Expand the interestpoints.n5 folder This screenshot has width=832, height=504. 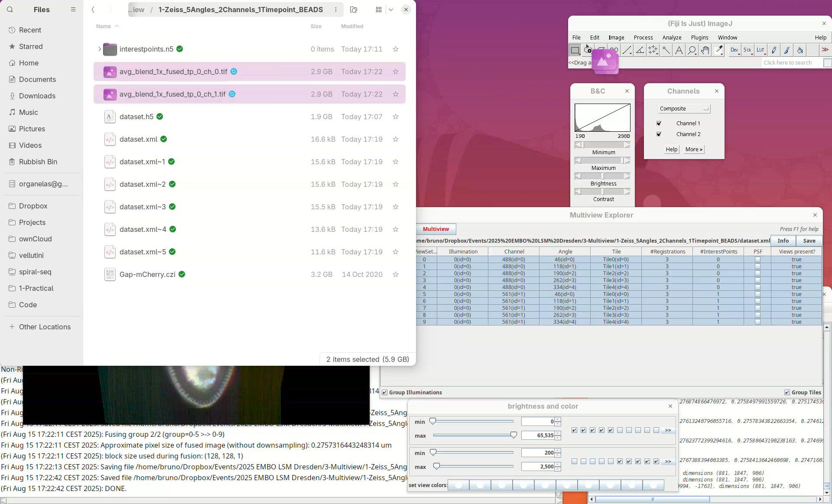[100, 49]
